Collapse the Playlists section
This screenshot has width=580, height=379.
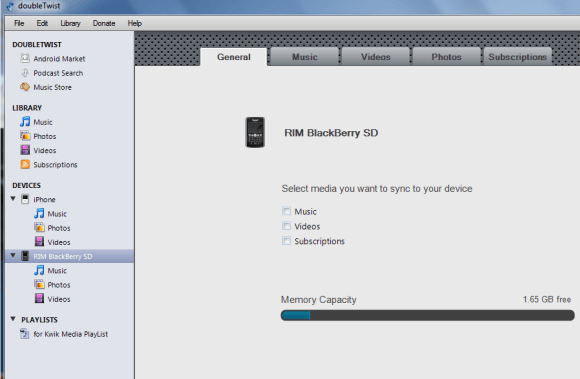13,319
